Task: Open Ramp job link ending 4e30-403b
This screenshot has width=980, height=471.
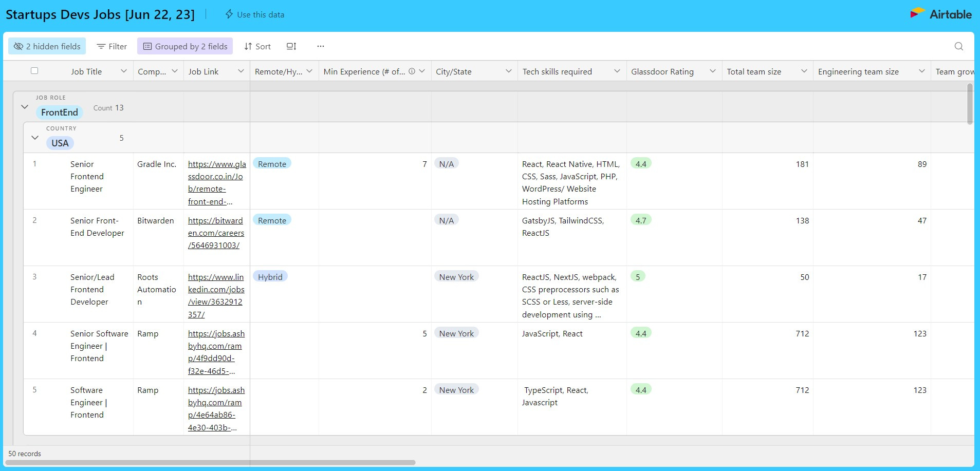Action: coord(216,408)
